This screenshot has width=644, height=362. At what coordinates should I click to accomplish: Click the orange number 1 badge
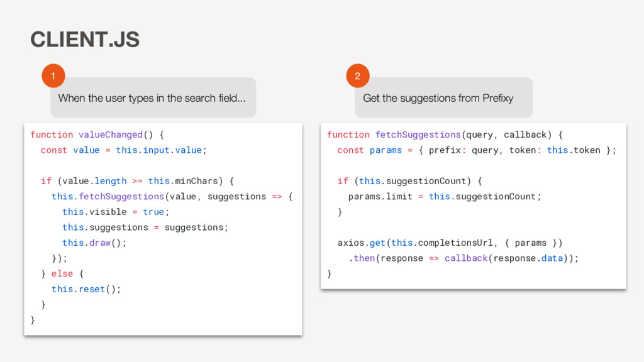tap(53, 76)
